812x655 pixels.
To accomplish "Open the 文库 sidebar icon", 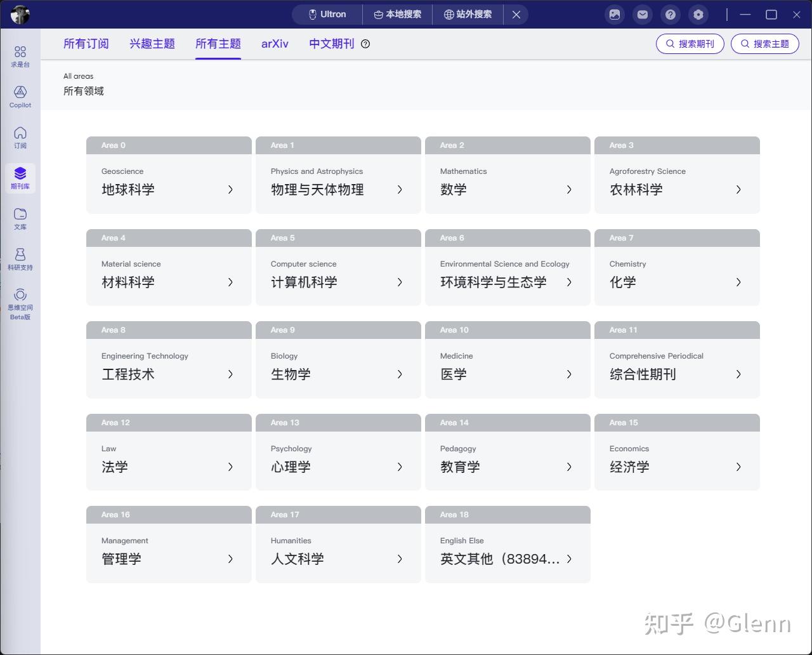I will tap(20, 218).
